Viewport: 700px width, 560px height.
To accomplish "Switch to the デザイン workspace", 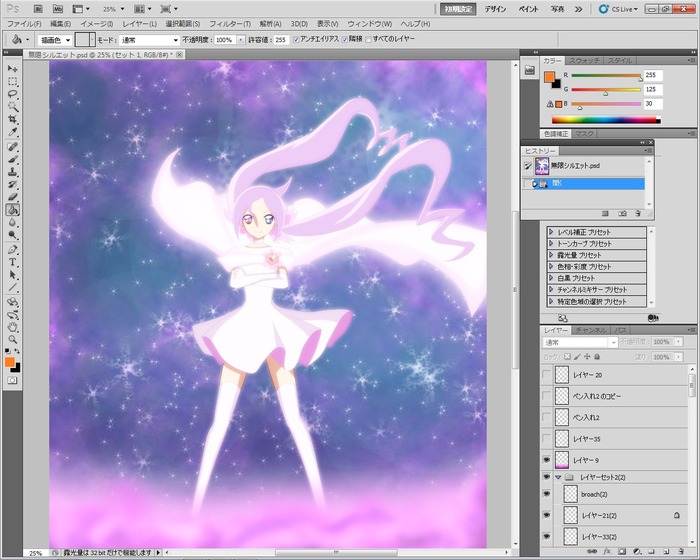I will [495, 9].
